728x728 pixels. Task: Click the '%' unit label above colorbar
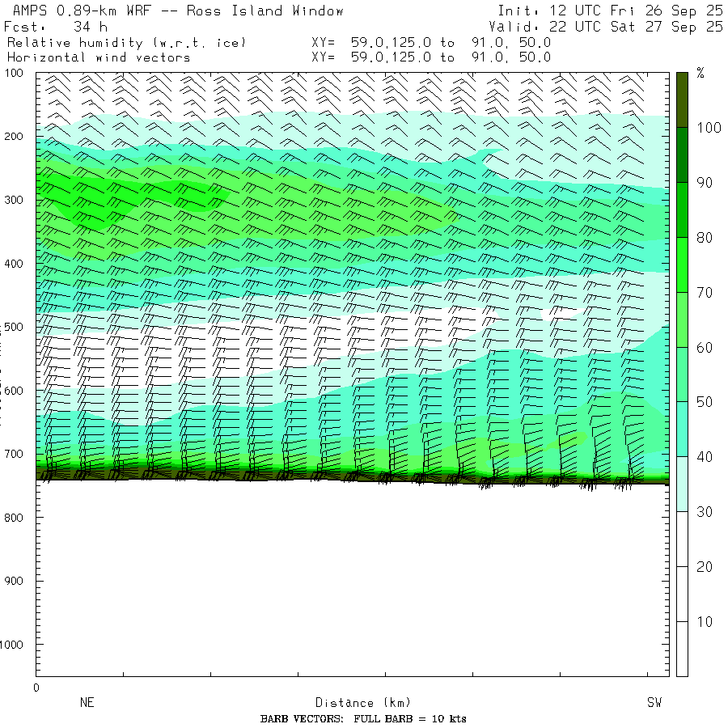coord(700,73)
